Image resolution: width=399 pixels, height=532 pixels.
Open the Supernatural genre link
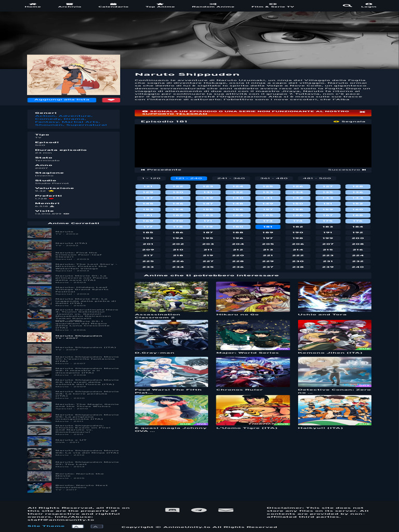pos(86,125)
